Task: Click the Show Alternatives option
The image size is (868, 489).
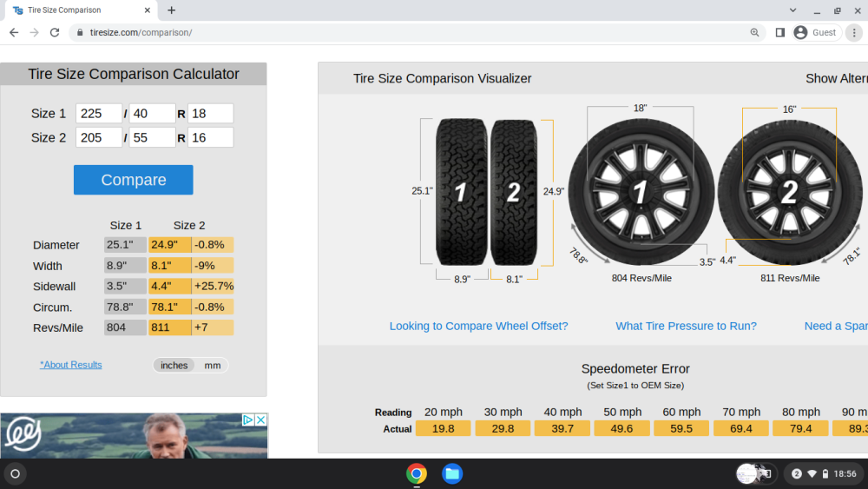Action: tap(837, 79)
